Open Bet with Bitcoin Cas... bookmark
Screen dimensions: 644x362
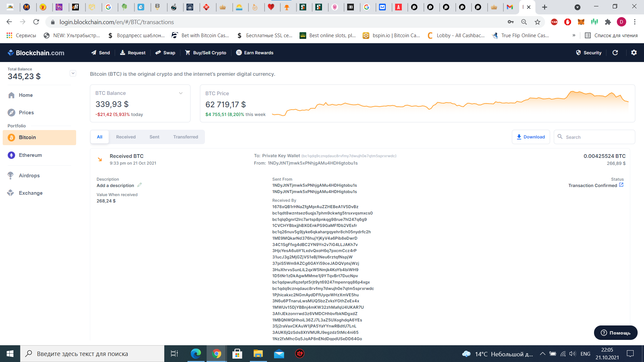200,35
